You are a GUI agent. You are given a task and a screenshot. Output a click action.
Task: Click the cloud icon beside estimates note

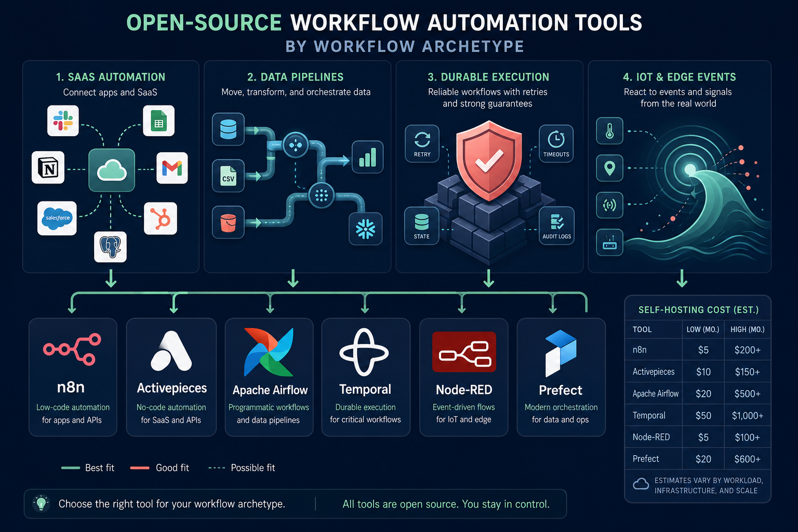pyautogui.click(x=641, y=484)
